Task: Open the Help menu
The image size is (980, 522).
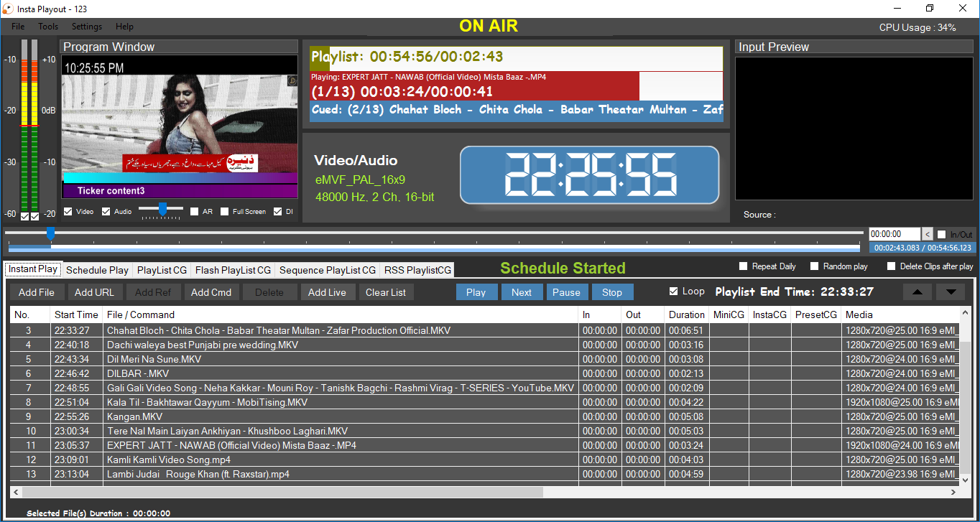Action: point(124,27)
